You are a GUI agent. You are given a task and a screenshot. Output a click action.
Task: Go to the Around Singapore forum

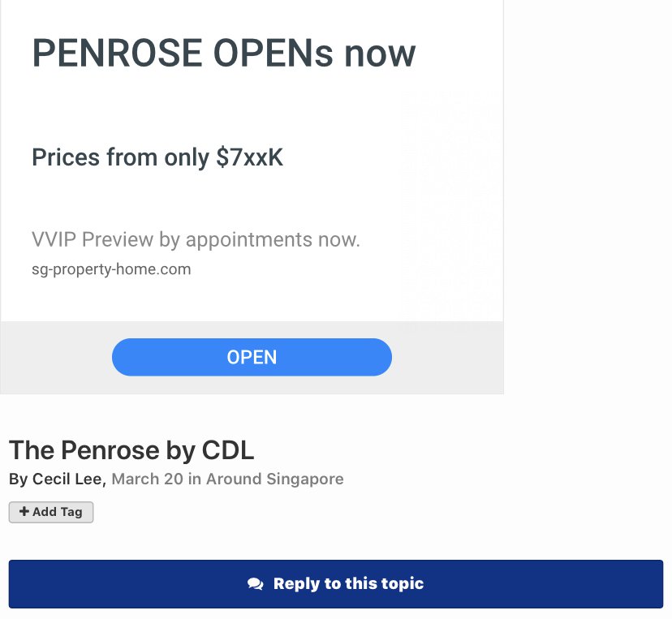tap(274, 479)
